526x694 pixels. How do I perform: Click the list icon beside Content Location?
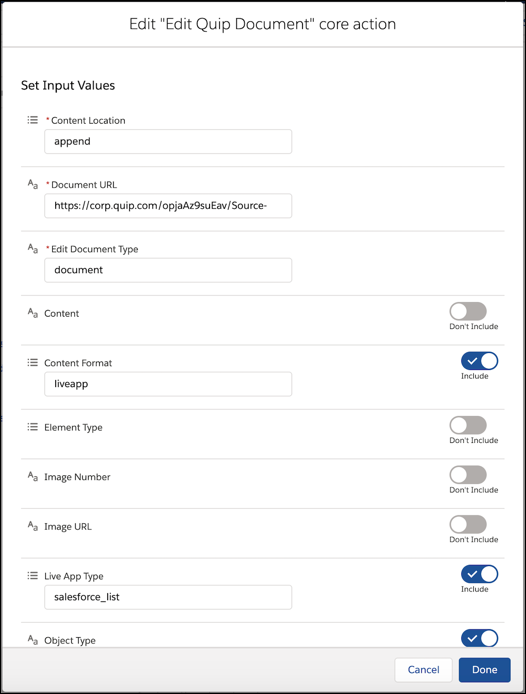point(32,120)
